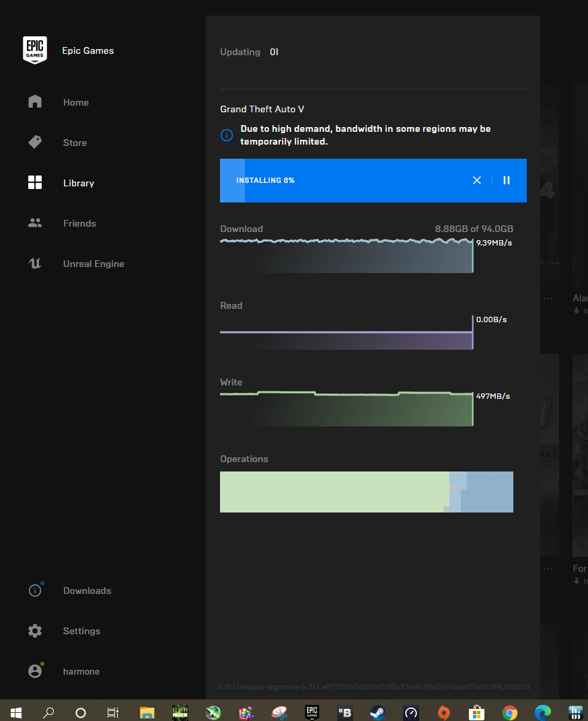Open the Friends people icon
The width and height of the screenshot is (588, 721).
(x=35, y=223)
